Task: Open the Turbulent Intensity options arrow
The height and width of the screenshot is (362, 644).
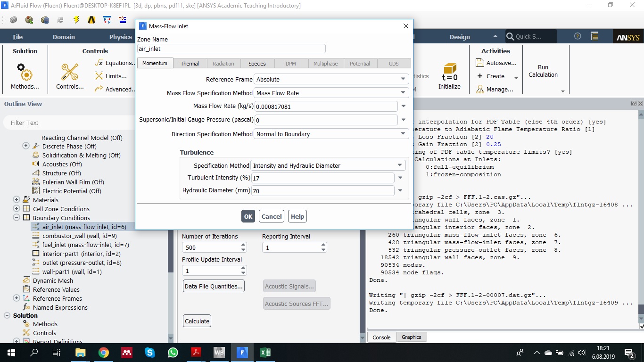Action: click(400, 178)
